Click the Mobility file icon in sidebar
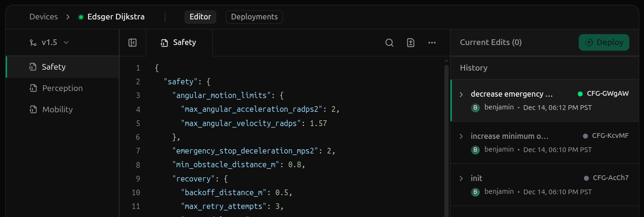 (x=33, y=109)
